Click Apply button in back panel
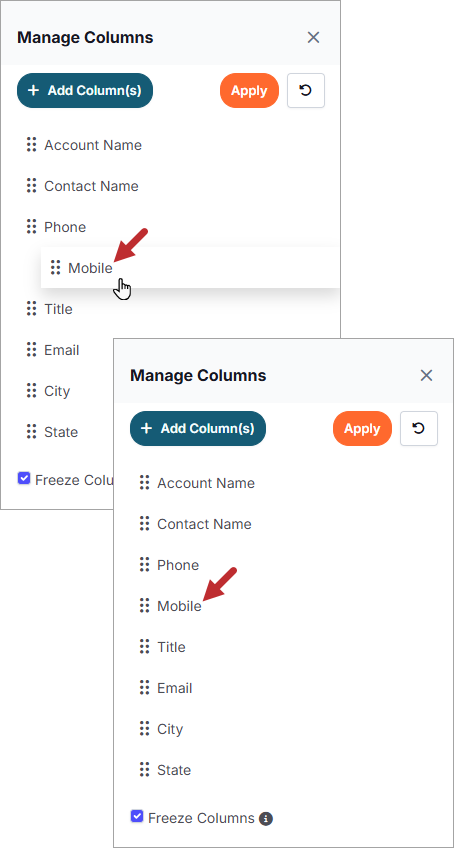This screenshot has width=454, height=848. click(x=249, y=90)
